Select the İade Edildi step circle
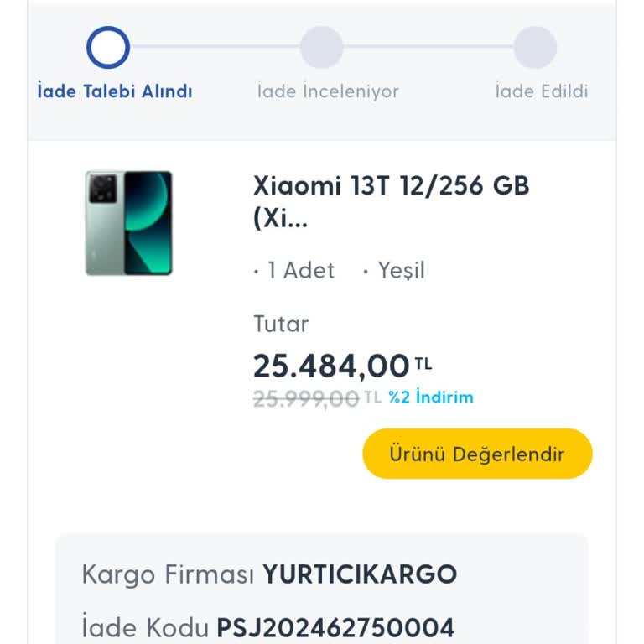The width and height of the screenshot is (644, 644). [535, 47]
